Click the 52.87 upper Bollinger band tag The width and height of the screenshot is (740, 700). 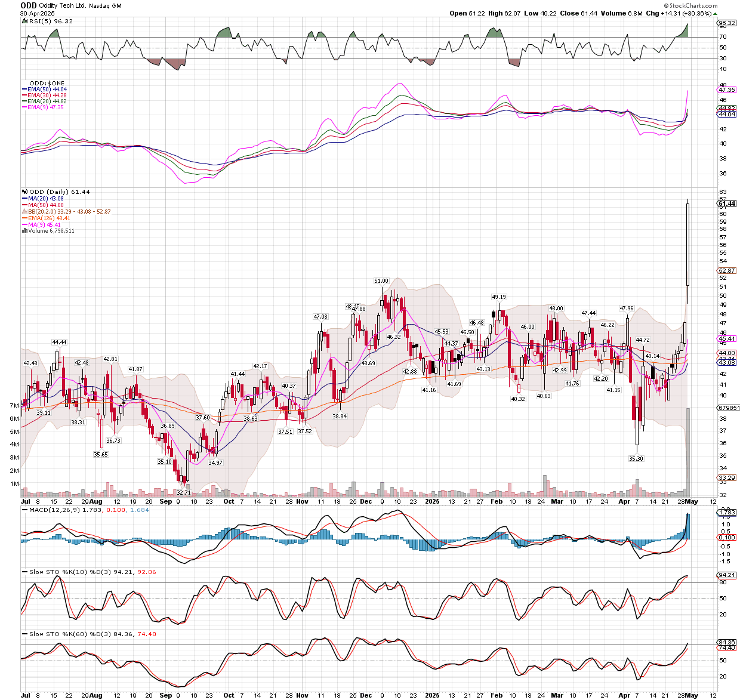[x=726, y=270]
